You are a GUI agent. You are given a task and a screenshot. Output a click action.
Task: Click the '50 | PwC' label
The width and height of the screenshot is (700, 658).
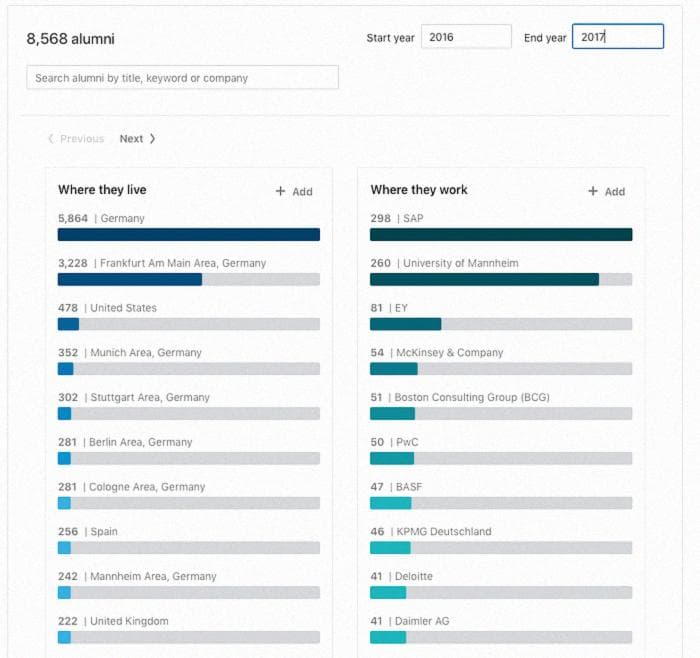click(x=394, y=442)
